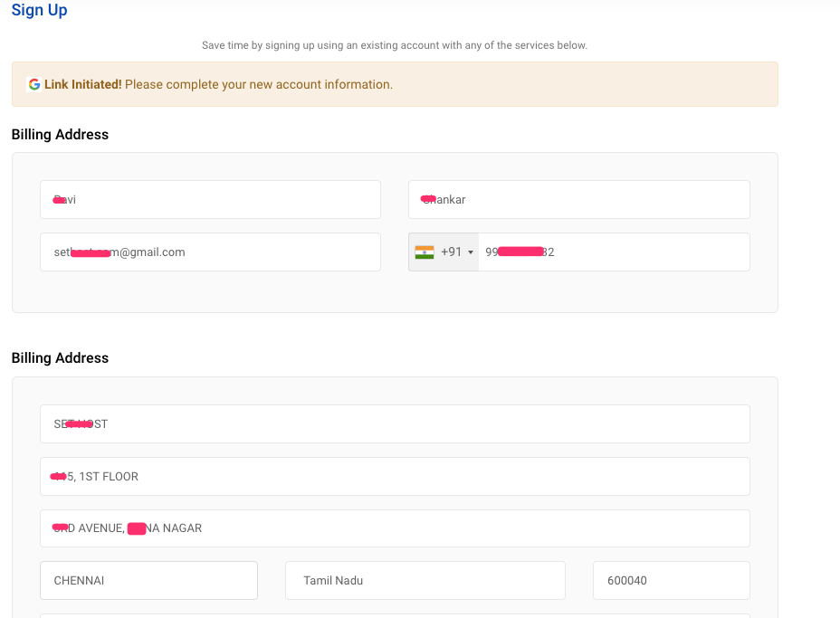The image size is (840, 618).
Task: Click the 600040 postcode field
Action: coord(671,580)
